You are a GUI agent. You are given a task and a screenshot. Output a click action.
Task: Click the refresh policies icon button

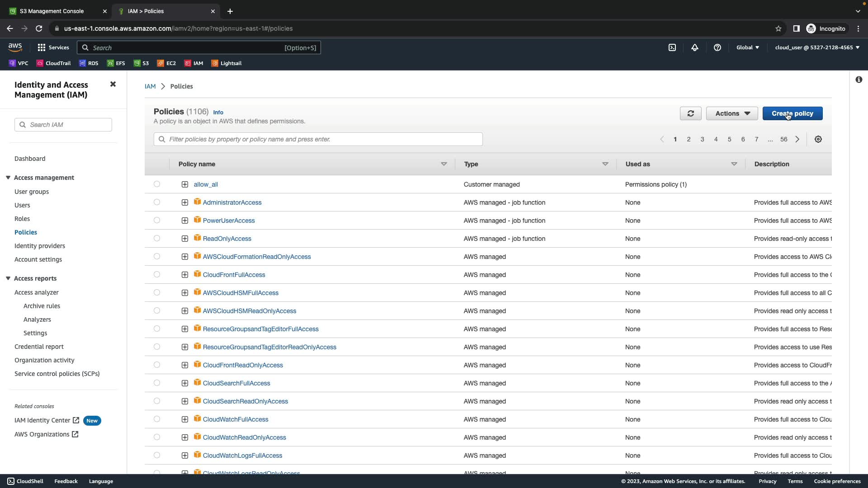[690, 113]
